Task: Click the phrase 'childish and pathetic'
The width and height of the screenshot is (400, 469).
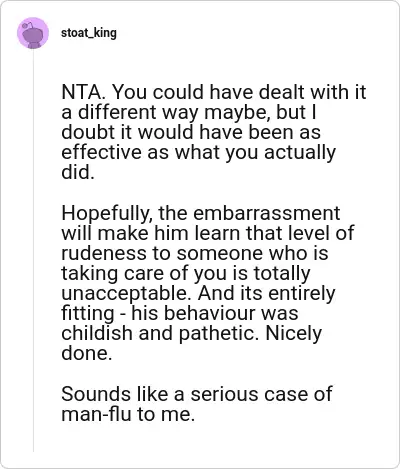Action: click(158, 333)
